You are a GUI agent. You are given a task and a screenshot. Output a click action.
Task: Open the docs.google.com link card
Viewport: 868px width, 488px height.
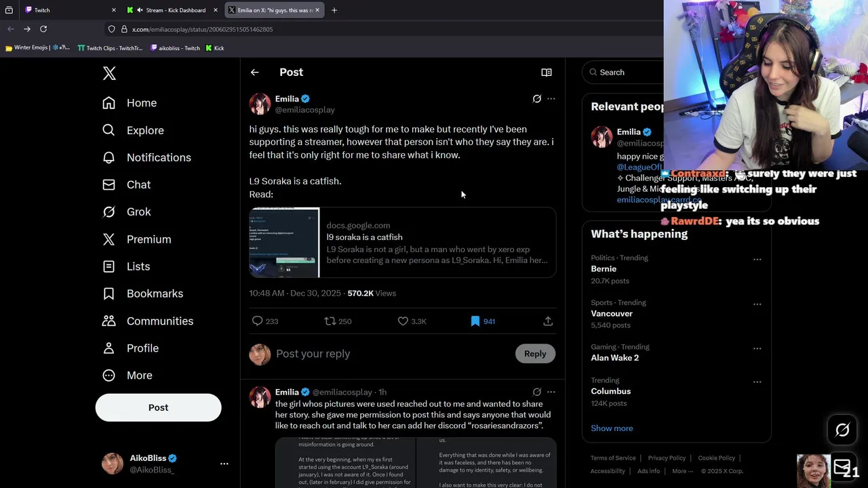[403, 243]
